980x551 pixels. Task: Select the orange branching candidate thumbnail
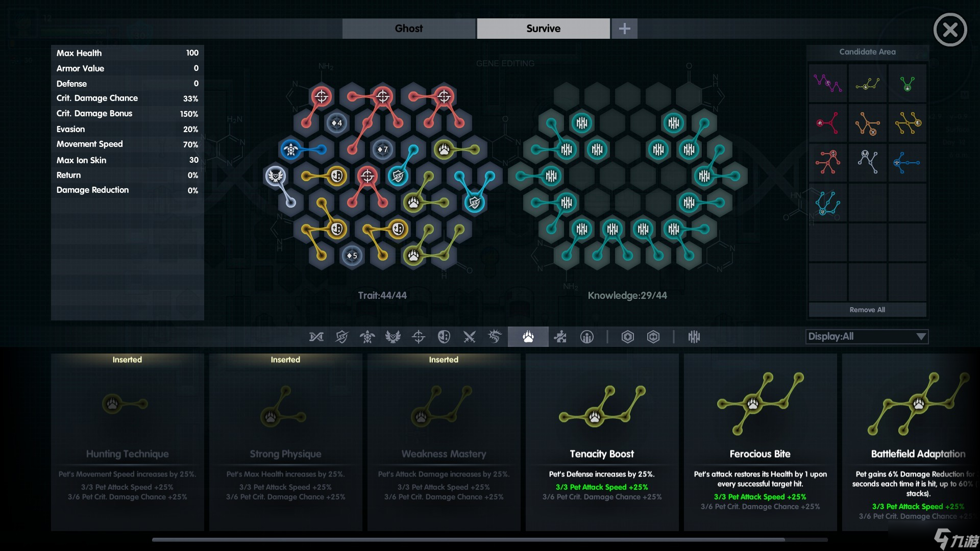[868, 123]
